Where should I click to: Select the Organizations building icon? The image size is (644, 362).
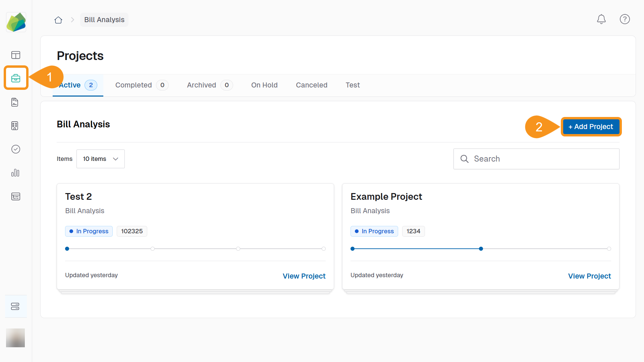tap(15, 126)
